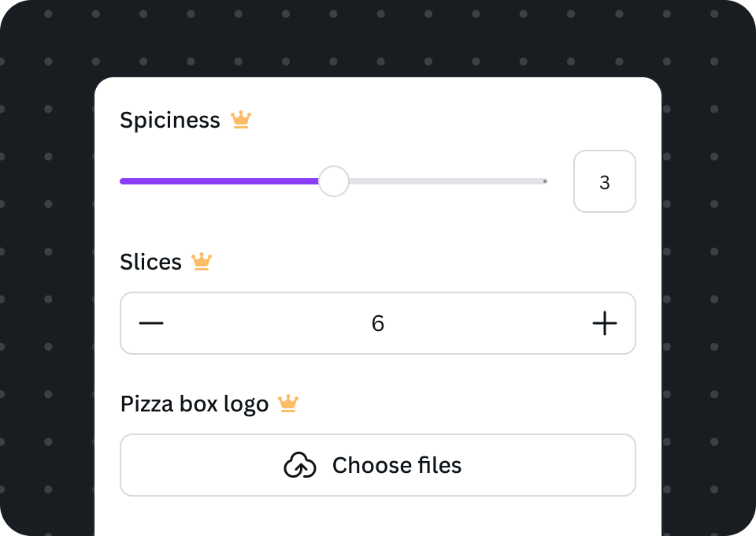
Task: Click the Spiciness label
Action: pyautogui.click(x=170, y=120)
